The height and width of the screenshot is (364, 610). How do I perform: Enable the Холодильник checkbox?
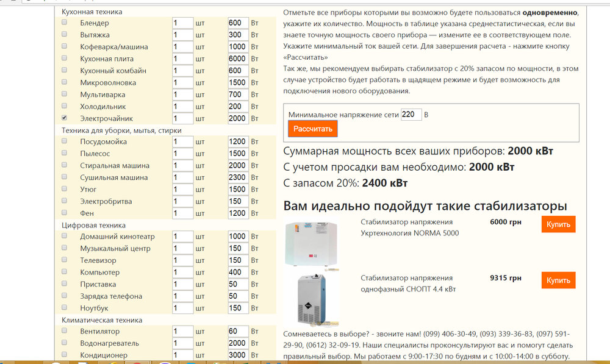(x=65, y=106)
